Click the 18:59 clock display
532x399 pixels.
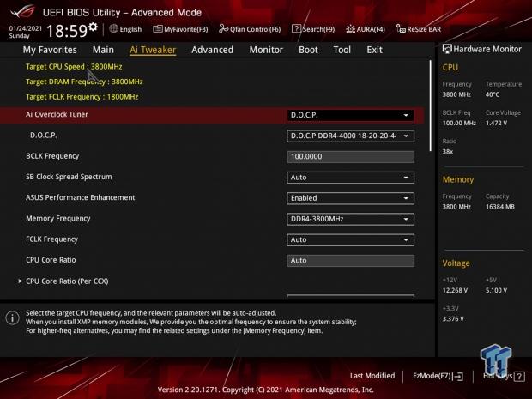pyautogui.click(x=67, y=31)
